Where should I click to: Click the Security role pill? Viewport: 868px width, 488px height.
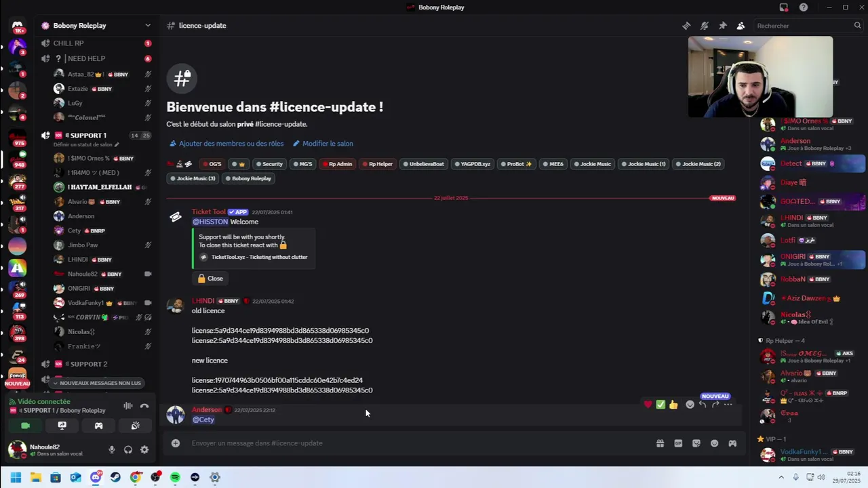pos(269,164)
